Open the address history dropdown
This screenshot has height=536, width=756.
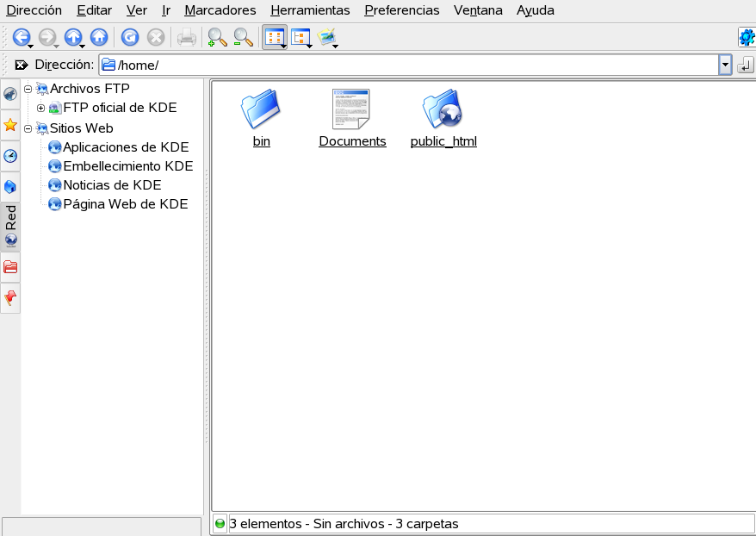(725, 65)
